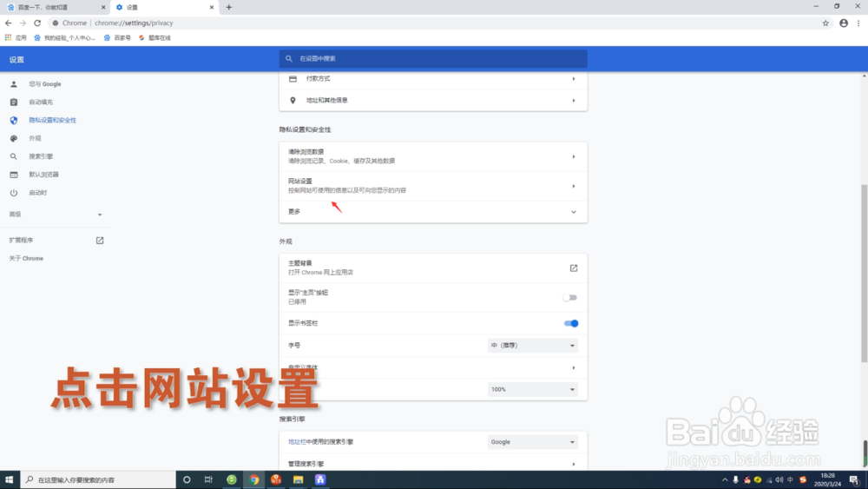Click the Chrome icon in the taskbar
The image size is (868, 489).
pyautogui.click(x=254, y=479)
